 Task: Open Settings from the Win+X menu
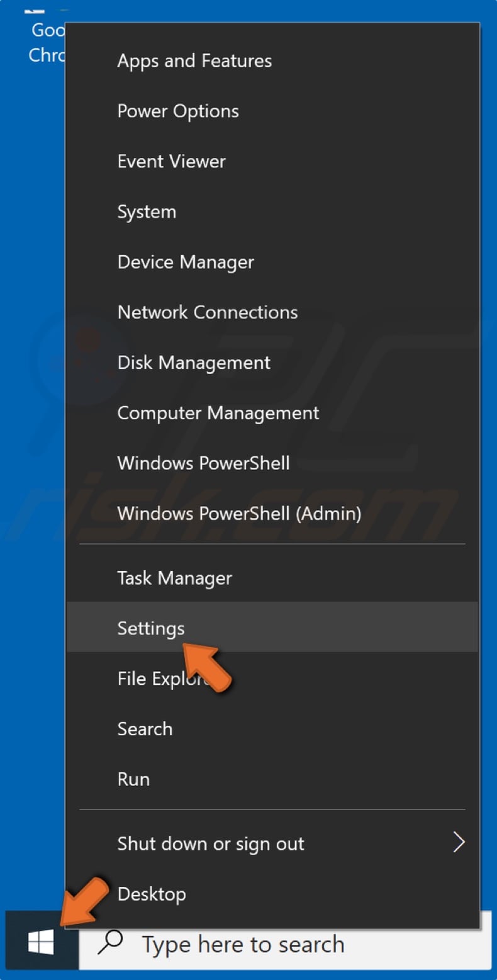click(151, 628)
